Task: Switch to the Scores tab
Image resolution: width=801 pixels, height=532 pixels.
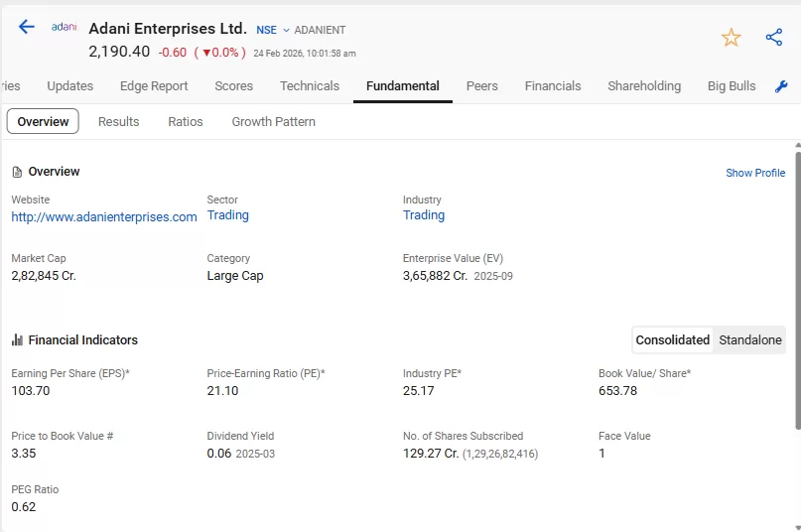Action: click(x=233, y=86)
